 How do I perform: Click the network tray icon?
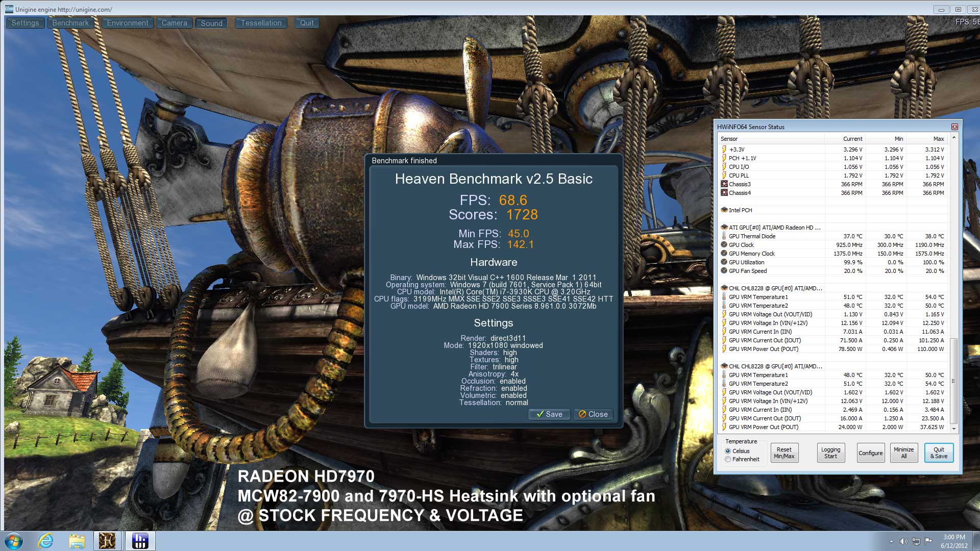click(916, 541)
